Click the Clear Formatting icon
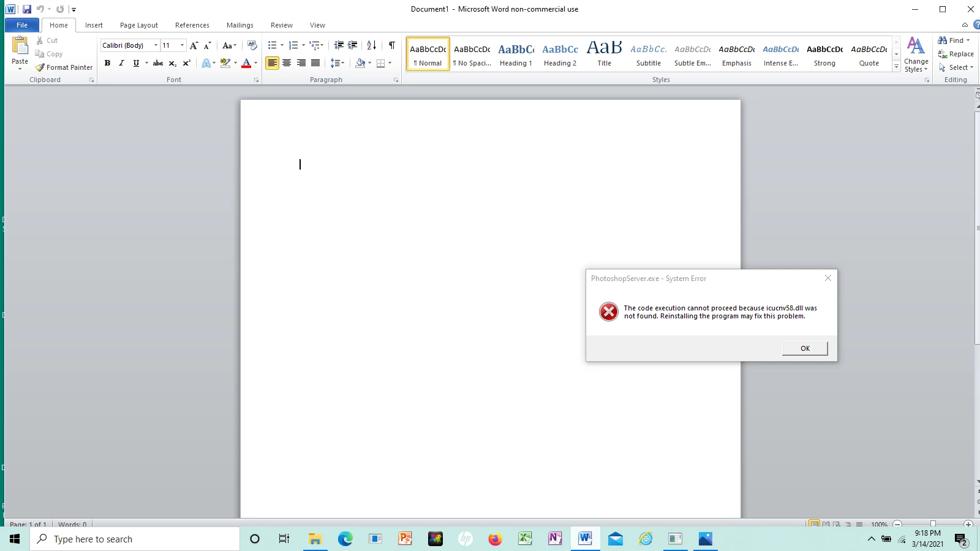Screen dimensions: 980x551 [252, 45]
